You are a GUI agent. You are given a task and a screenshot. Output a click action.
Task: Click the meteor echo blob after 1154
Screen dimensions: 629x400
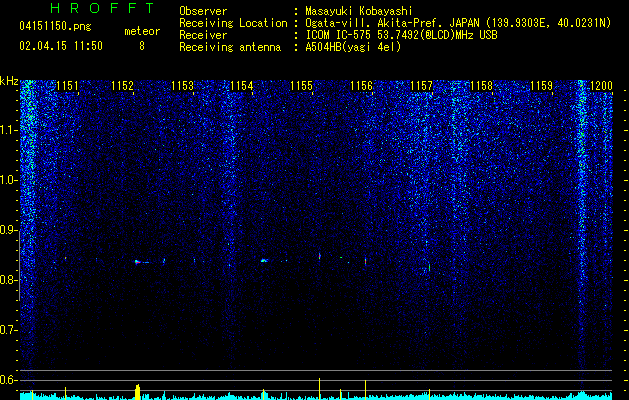point(264,260)
